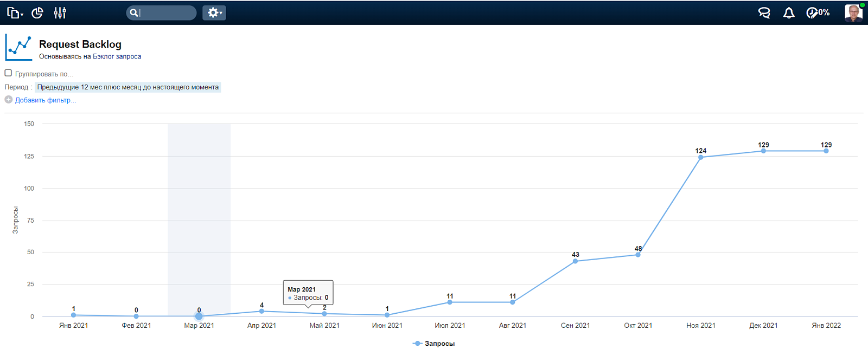
Task: Open the notifications bell icon
Action: tap(789, 13)
